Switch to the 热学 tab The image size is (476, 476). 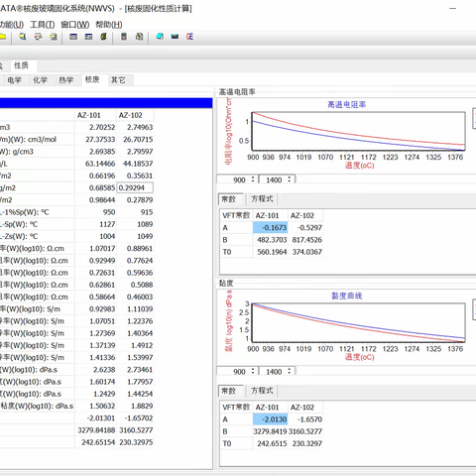65,80
